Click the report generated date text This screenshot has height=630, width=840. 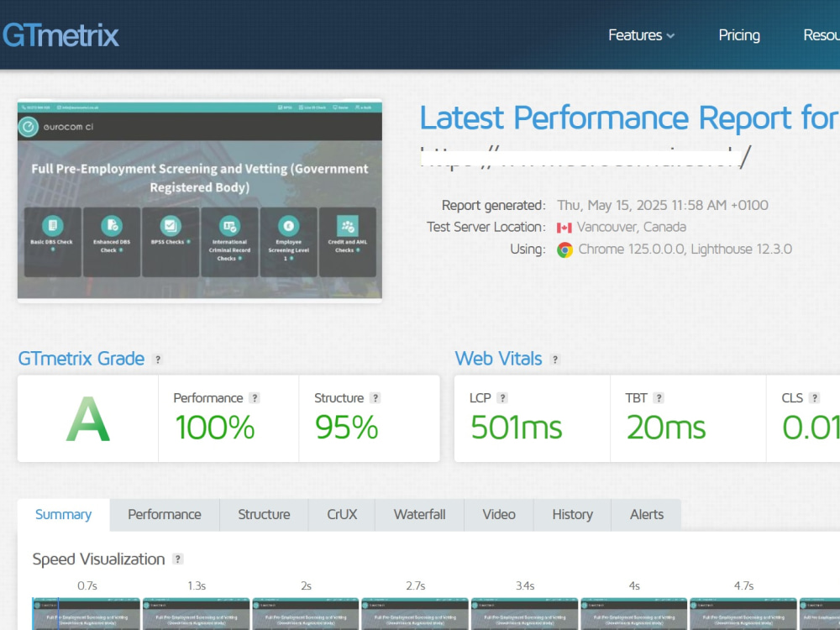click(663, 205)
